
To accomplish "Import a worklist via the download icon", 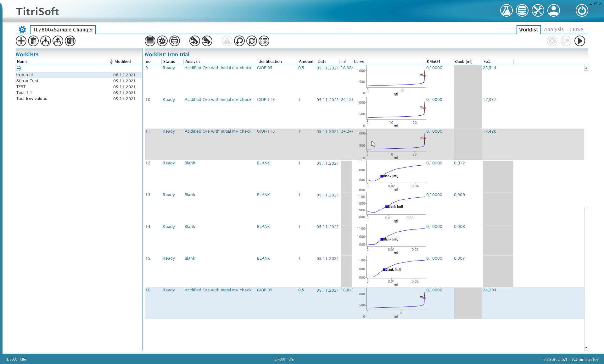I will point(45,41).
